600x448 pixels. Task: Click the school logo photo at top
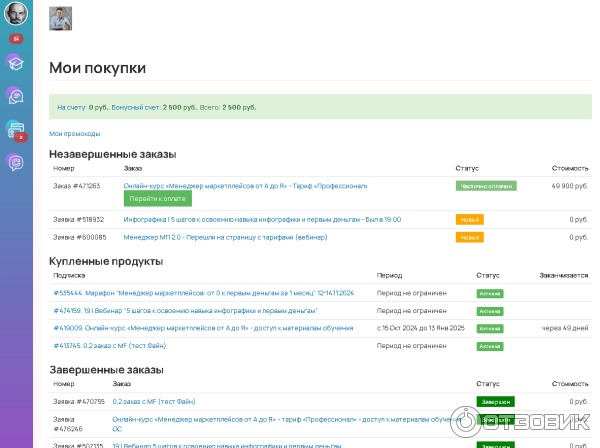pyautogui.click(x=61, y=18)
